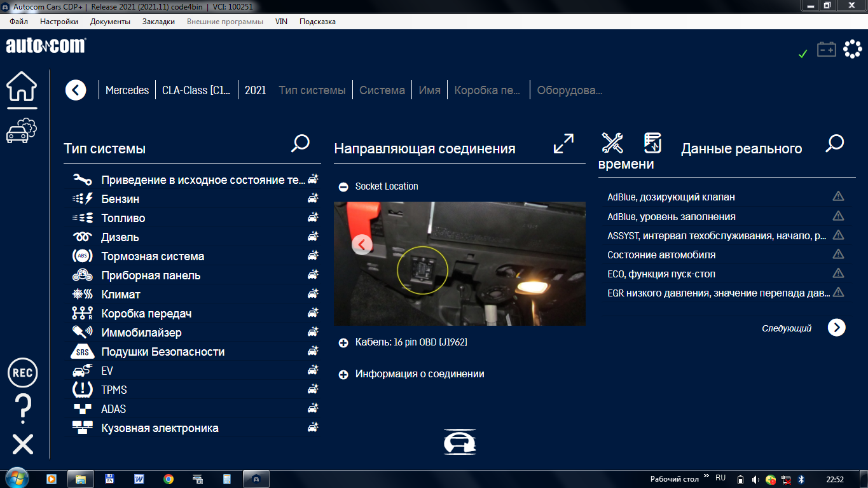Image resolution: width=868 pixels, height=488 pixels.
Task: Collapse the Socket Location section
Action: point(343,187)
